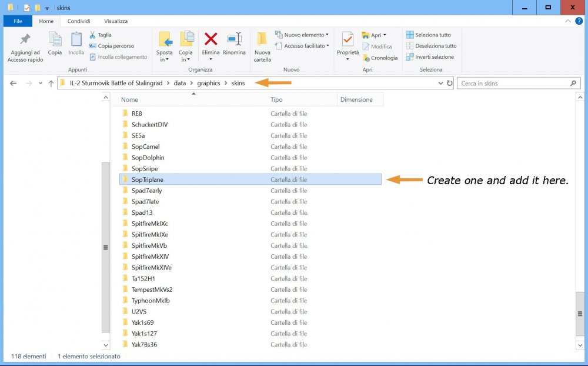Refresh the folder view via reload icon
Viewport: 588px width, 366px height.
(x=450, y=84)
